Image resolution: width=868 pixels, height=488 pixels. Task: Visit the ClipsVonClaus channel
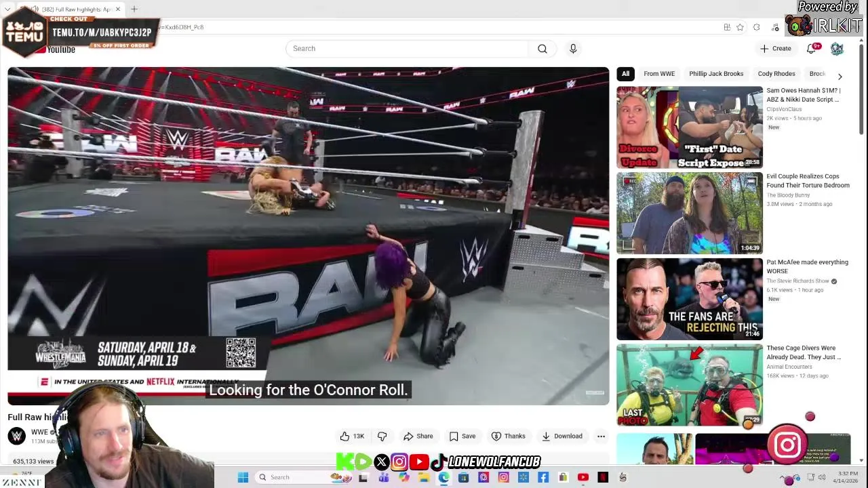tap(784, 109)
